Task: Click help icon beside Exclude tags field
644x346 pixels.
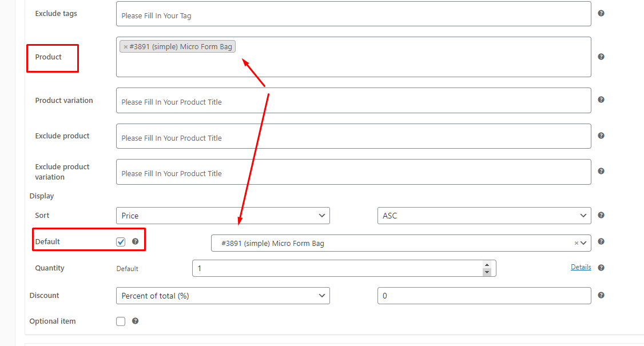Action: [x=601, y=13]
